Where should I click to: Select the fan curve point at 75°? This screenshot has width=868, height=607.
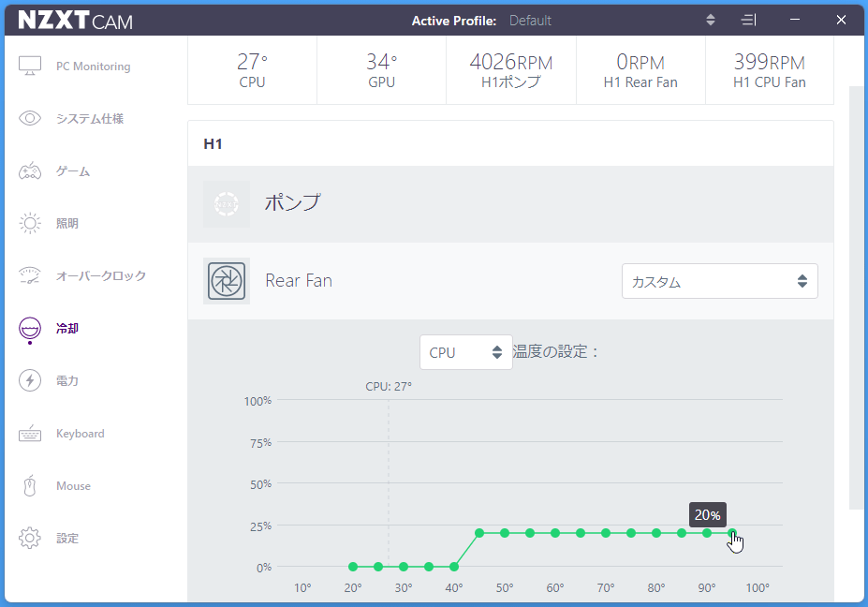pyautogui.click(x=631, y=533)
